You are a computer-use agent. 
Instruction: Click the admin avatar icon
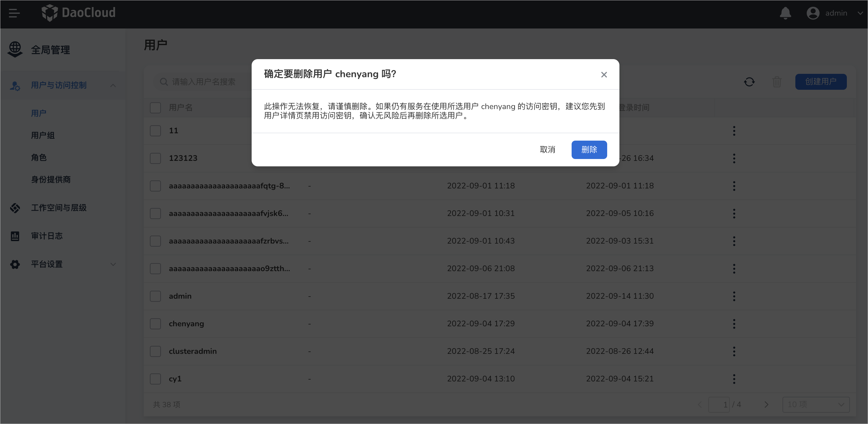tap(813, 13)
